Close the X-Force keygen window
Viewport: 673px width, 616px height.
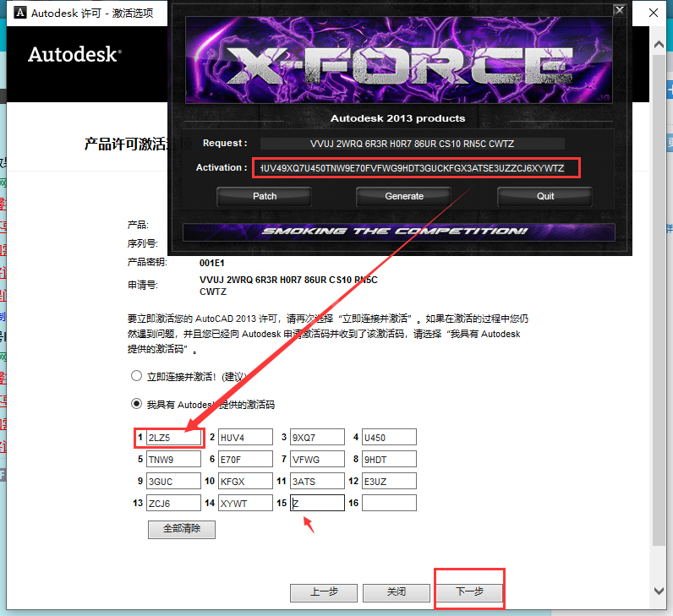point(620,9)
